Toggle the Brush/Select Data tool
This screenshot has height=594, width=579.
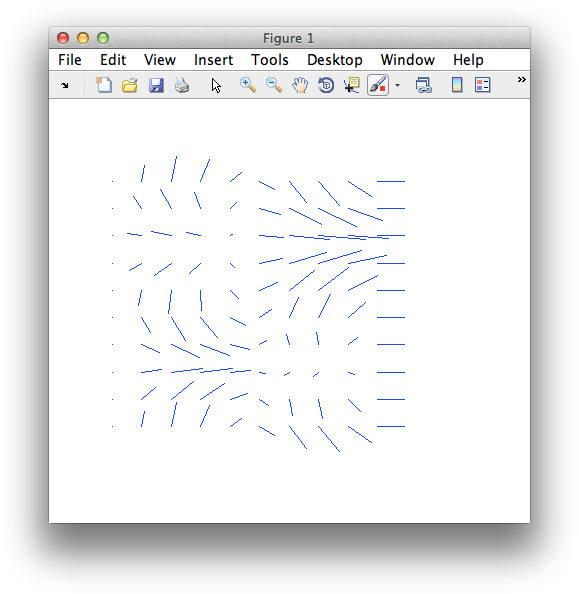(x=378, y=85)
